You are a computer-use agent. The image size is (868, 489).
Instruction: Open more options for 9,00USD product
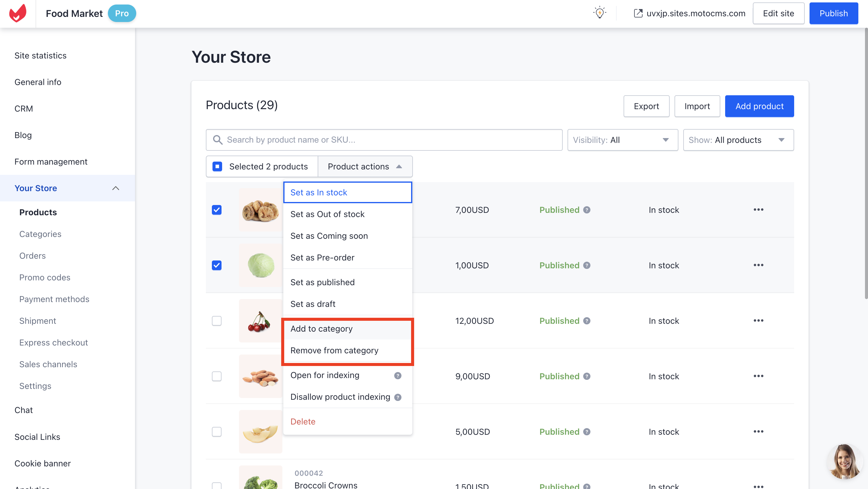(758, 376)
